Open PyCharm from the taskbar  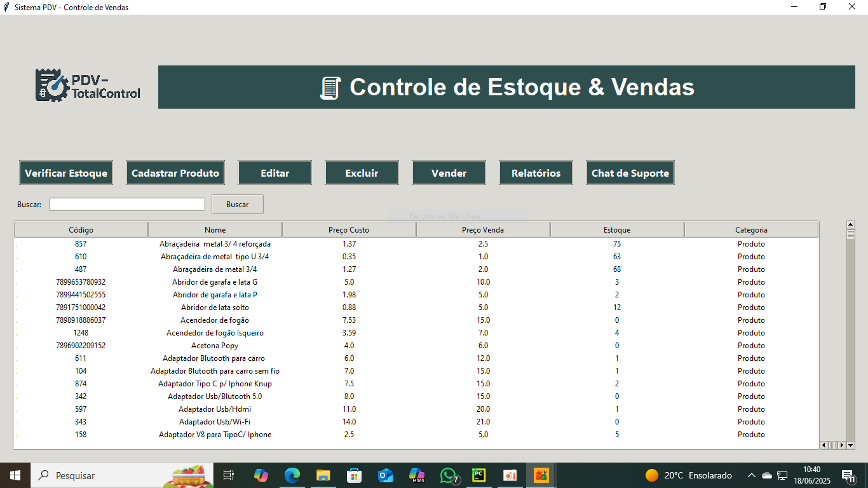coord(479,475)
